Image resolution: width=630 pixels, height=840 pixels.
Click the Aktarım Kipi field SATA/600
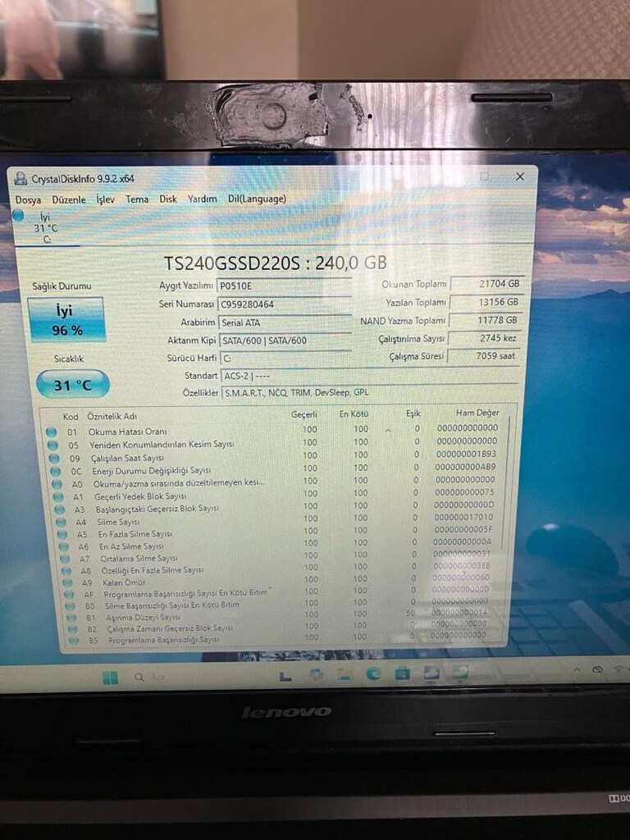pos(285,340)
